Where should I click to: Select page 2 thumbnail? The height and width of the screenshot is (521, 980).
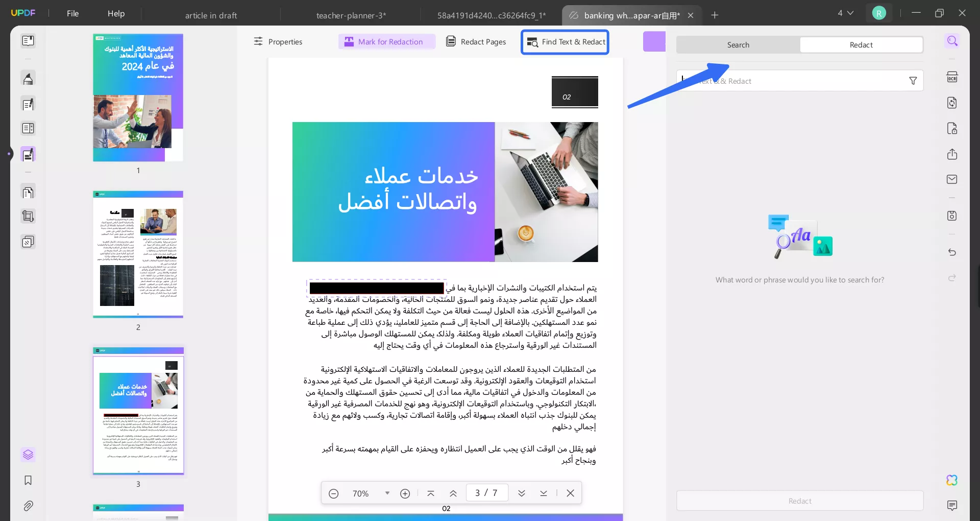point(137,255)
